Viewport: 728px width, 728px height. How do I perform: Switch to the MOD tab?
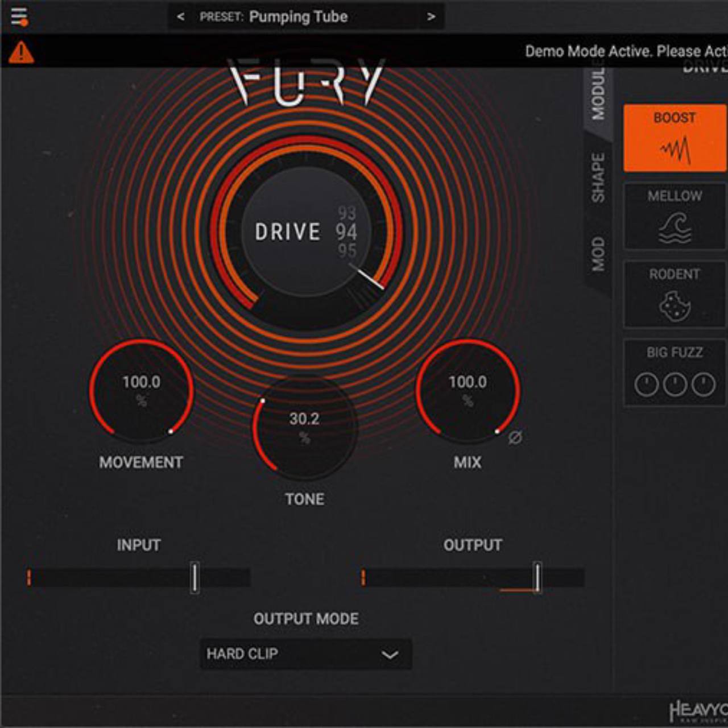(x=598, y=254)
